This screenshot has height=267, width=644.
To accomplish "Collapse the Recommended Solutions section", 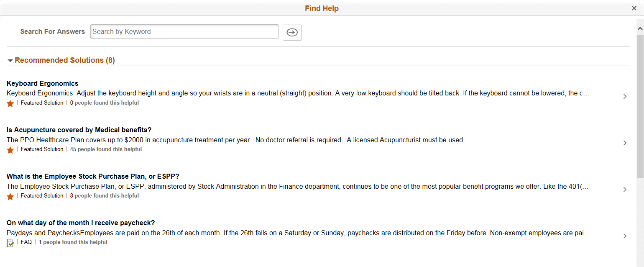I will (x=10, y=60).
